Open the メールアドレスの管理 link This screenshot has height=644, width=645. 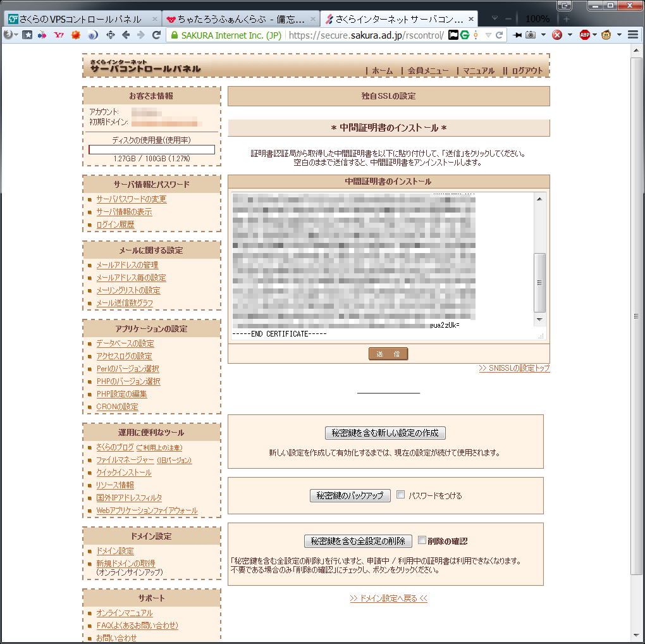[x=127, y=265]
